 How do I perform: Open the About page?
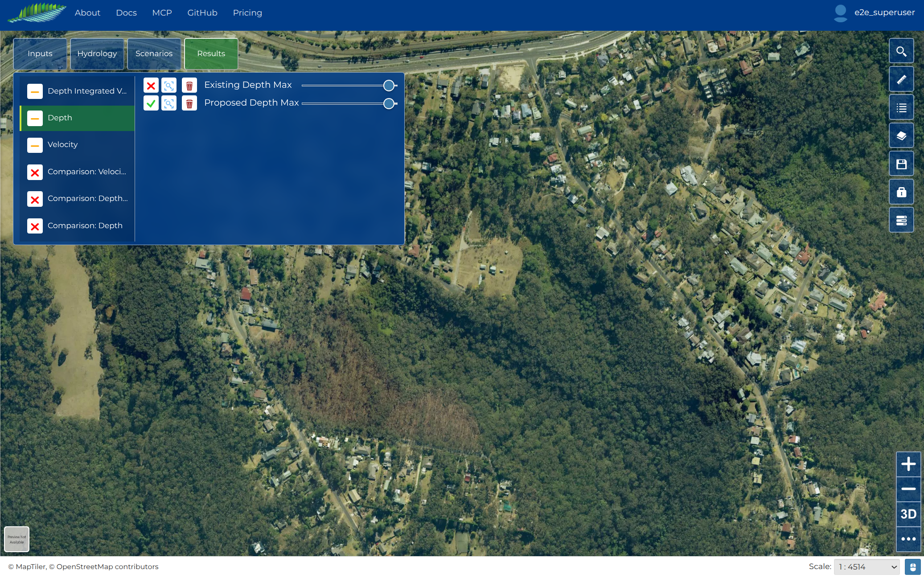87,13
